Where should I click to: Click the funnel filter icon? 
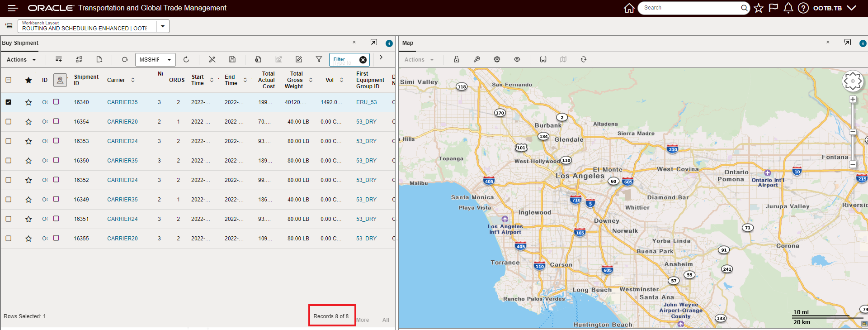coord(319,59)
